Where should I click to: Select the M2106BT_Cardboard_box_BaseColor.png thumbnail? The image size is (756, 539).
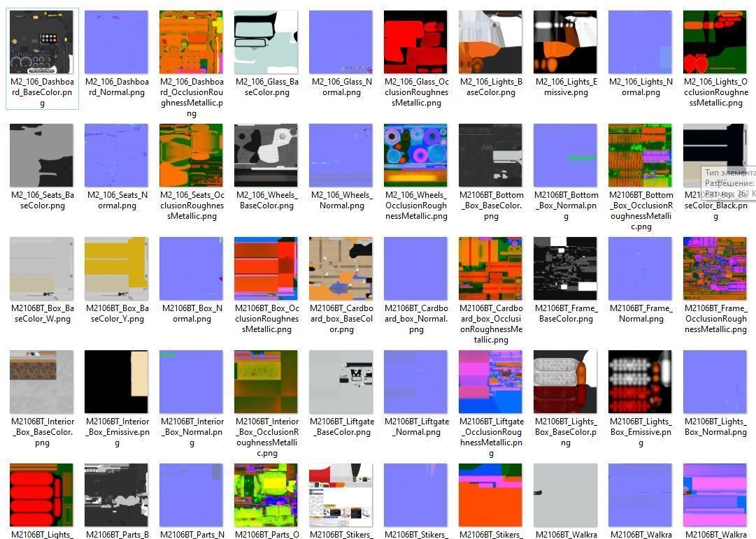pyautogui.click(x=341, y=268)
